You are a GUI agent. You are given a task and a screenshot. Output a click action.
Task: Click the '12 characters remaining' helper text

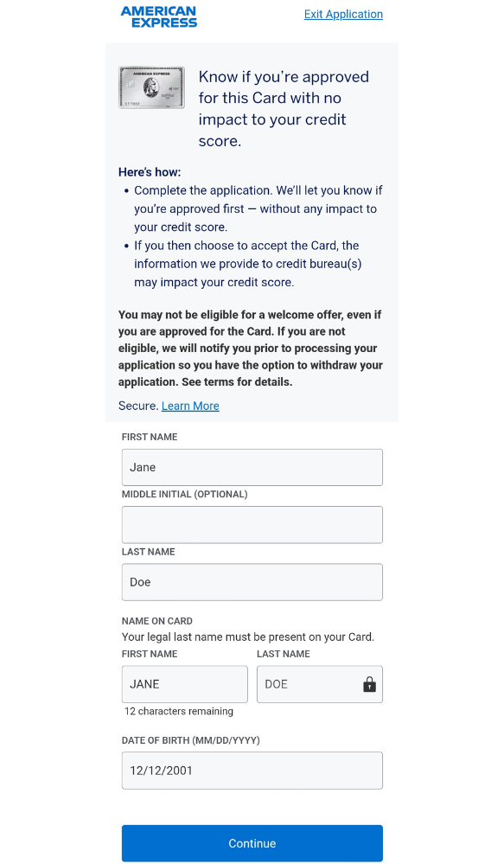(x=179, y=712)
